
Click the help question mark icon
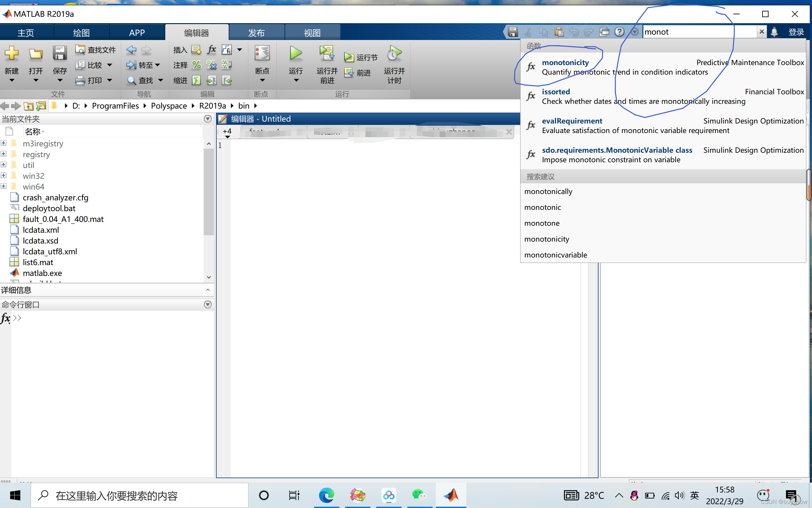pos(619,32)
